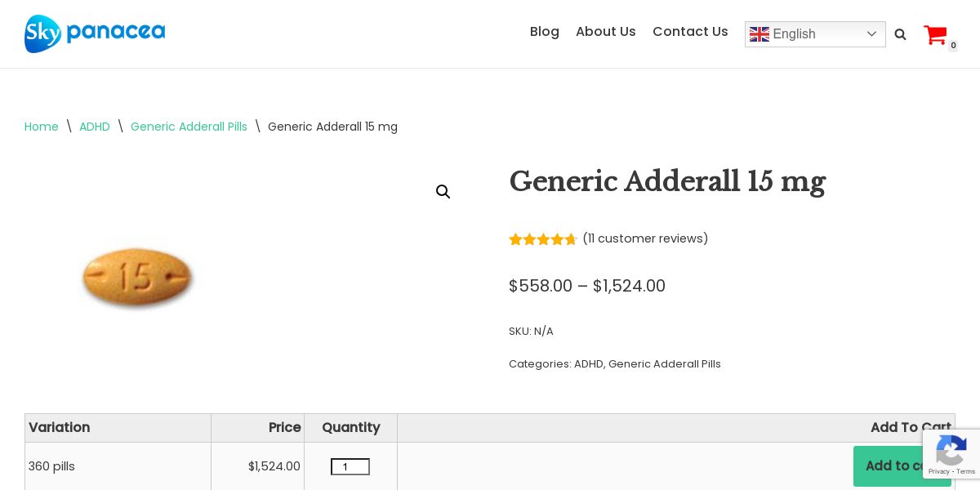The image size is (980, 490).
Task: Open the 11 customer reviews link
Action: (645, 238)
